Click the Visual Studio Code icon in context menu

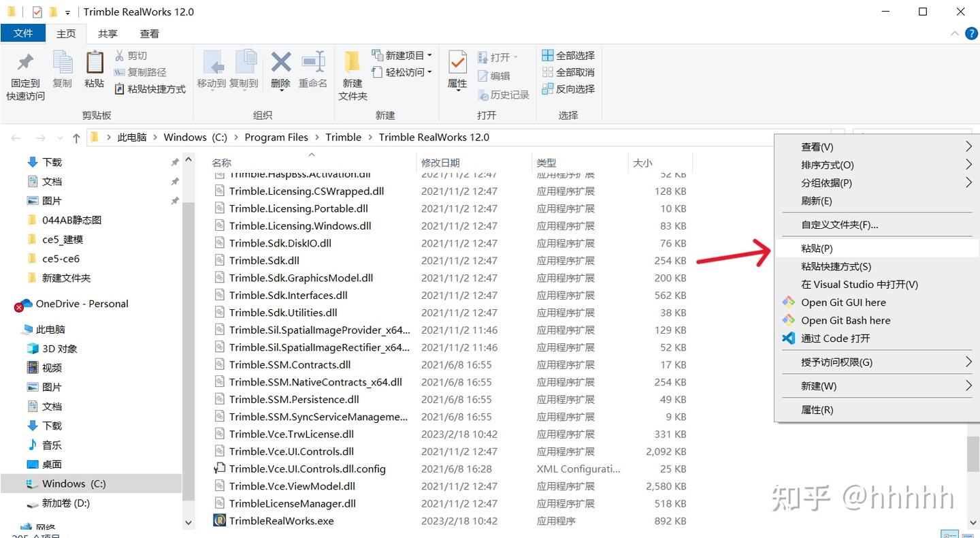coord(788,338)
